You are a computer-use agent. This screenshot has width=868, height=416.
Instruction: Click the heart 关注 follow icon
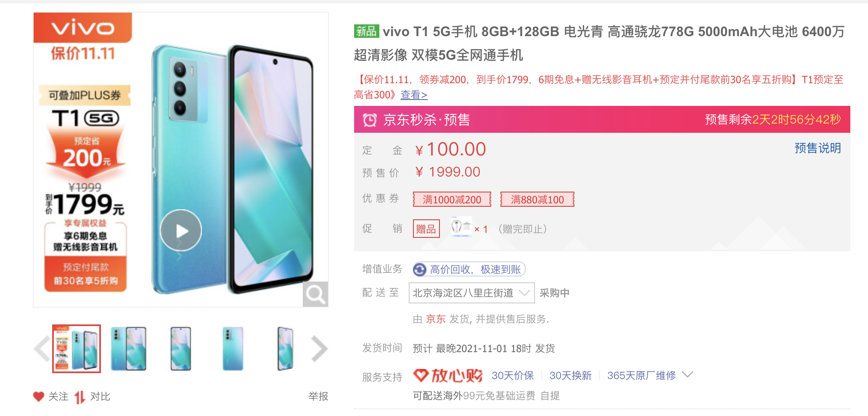39,396
